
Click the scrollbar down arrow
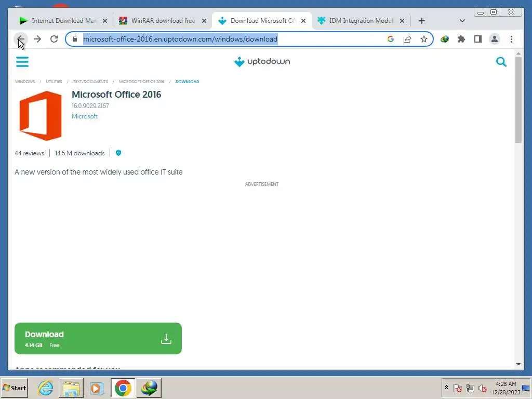click(x=518, y=364)
